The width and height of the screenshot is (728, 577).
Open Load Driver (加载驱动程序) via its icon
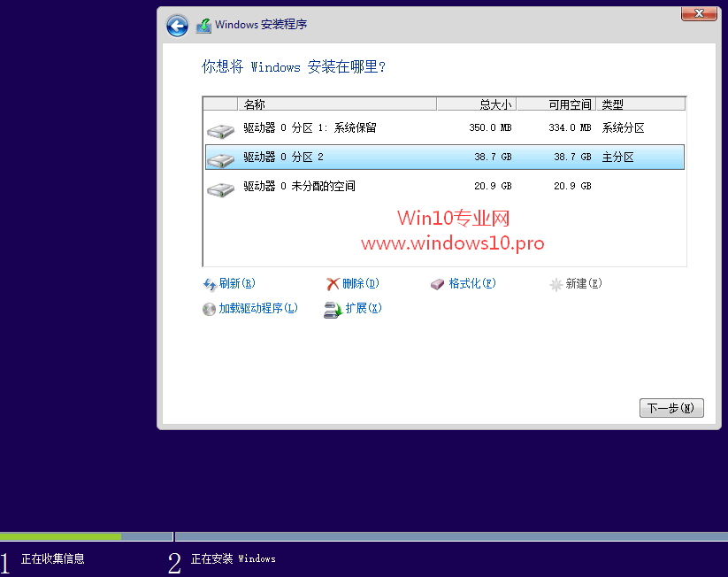click(209, 308)
